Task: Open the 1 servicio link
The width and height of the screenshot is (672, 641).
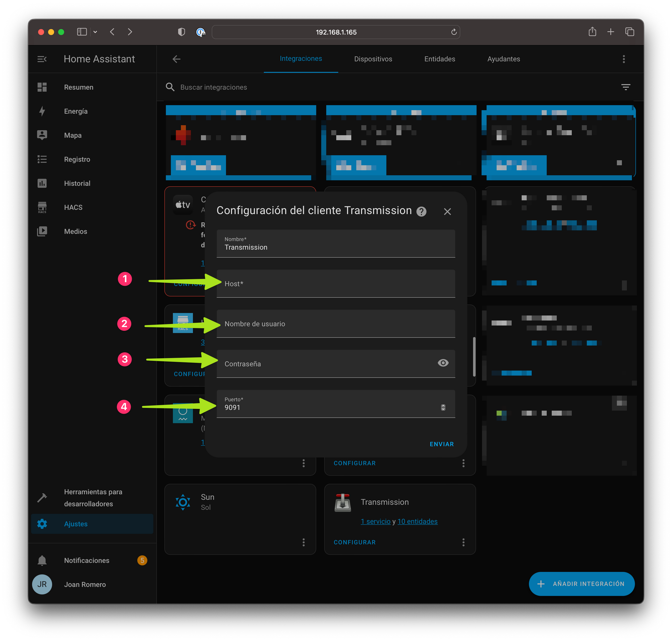Action: click(376, 521)
